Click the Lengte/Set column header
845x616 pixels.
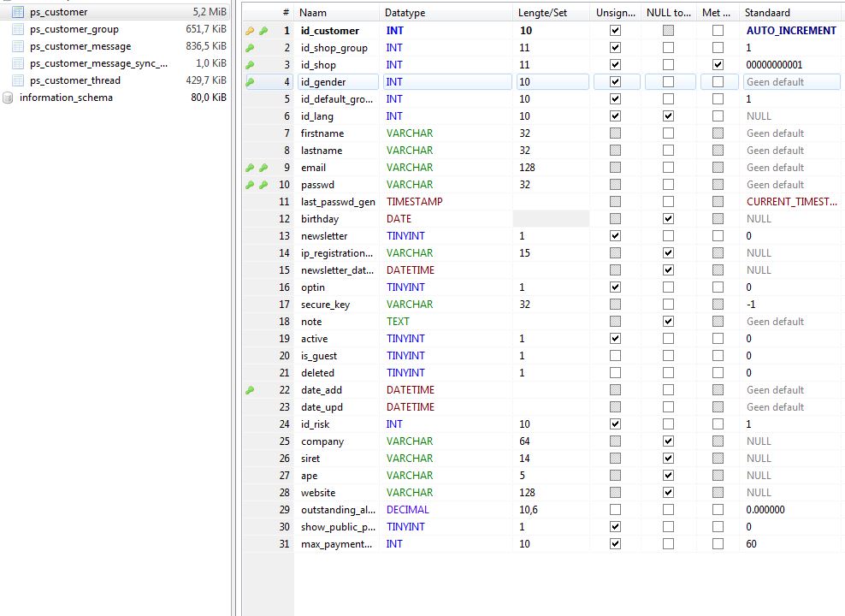tap(552, 12)
